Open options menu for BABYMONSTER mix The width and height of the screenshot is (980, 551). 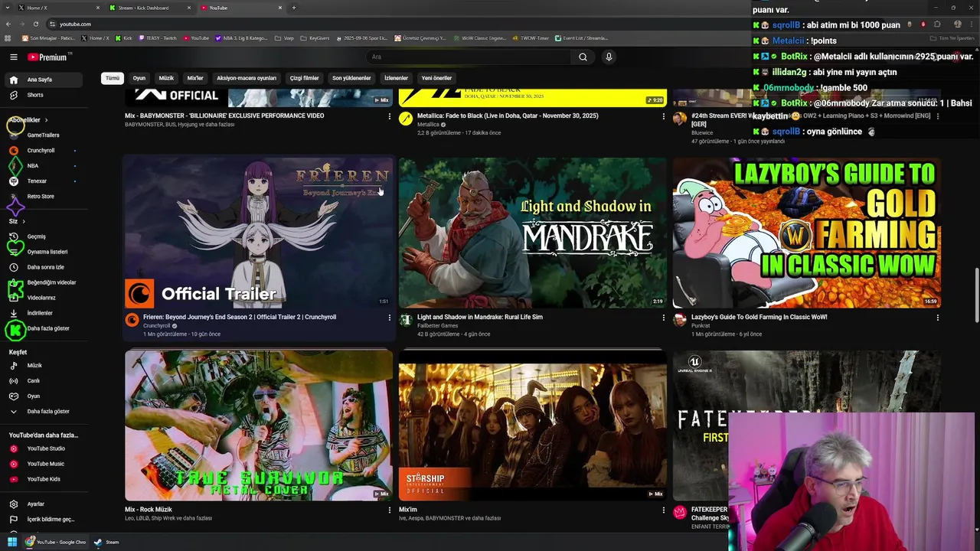(x=389, y=116)
